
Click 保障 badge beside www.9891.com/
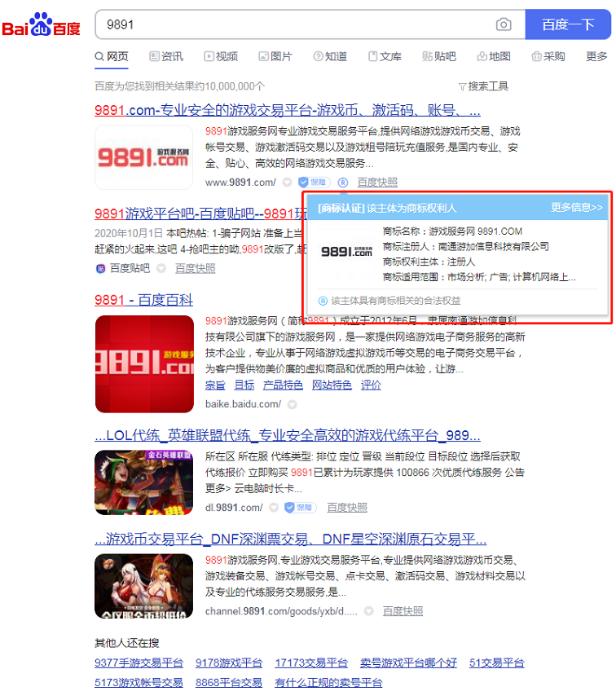pos(315,183)
